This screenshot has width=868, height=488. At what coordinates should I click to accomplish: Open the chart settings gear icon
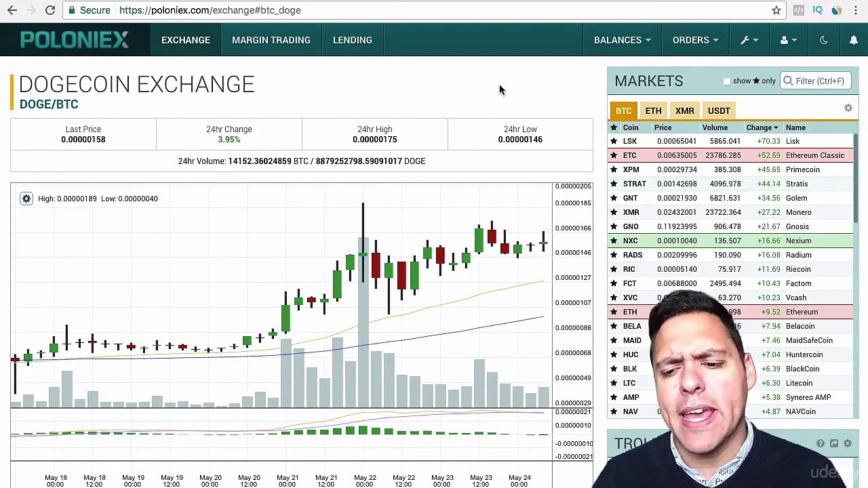tap(26, 199)
